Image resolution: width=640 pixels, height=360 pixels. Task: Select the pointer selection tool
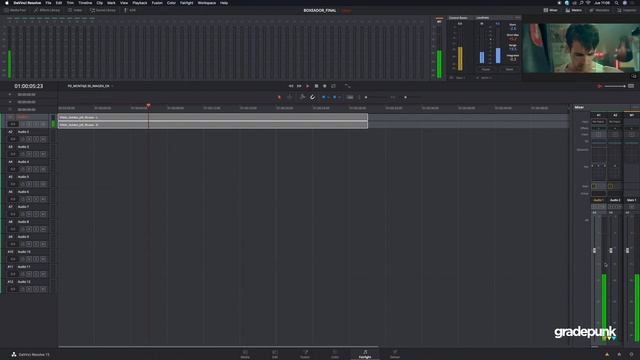click(280, 97)
